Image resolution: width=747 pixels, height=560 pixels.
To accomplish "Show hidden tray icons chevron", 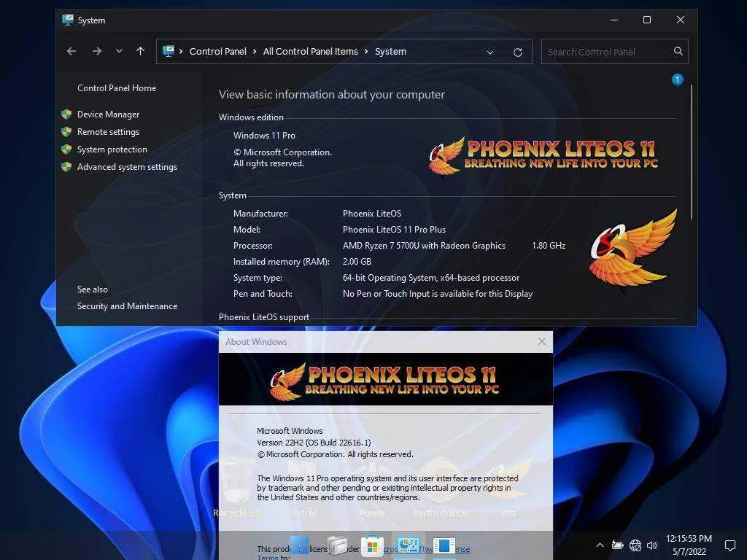I will (x=600, y=545).
